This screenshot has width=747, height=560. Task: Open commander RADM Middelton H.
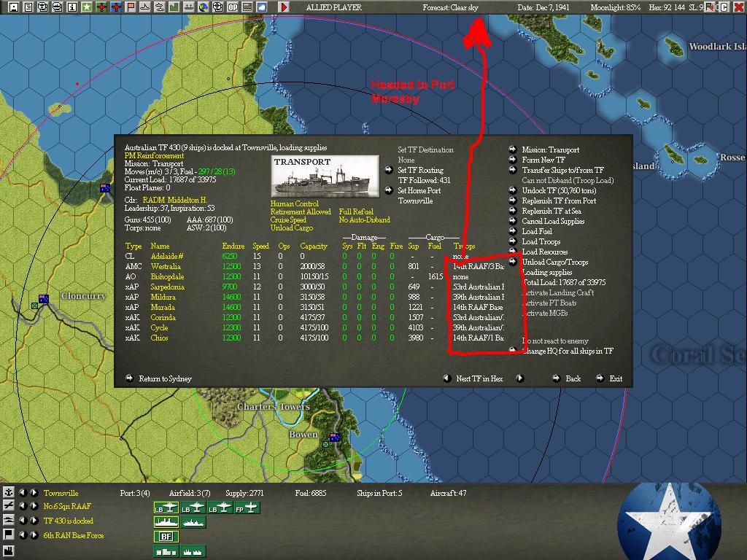tap(174, 200)
